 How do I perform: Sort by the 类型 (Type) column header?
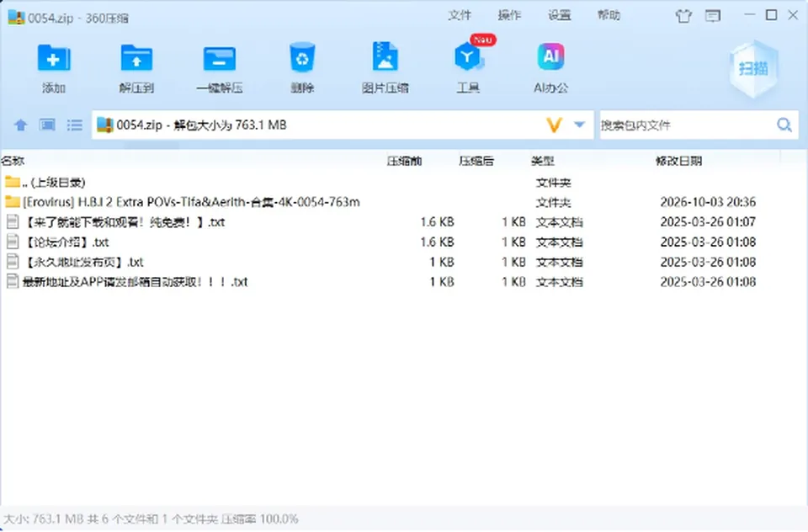coord(543,161)
